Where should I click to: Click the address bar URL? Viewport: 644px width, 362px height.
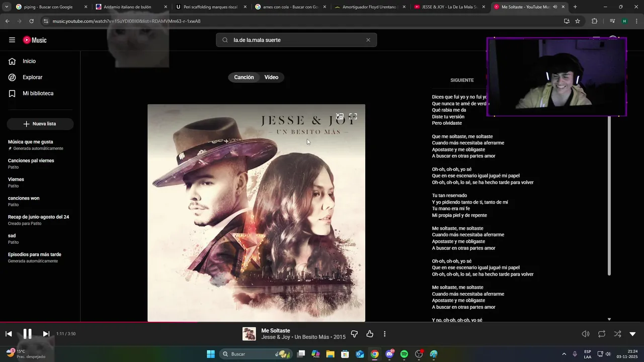pos(126,21)
